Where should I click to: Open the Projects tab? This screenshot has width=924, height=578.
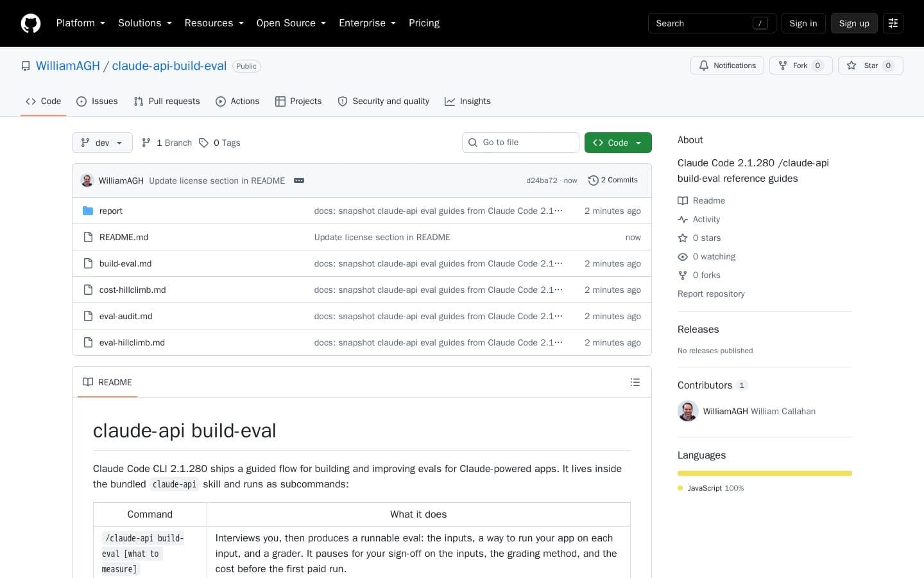tap(298, 101)
